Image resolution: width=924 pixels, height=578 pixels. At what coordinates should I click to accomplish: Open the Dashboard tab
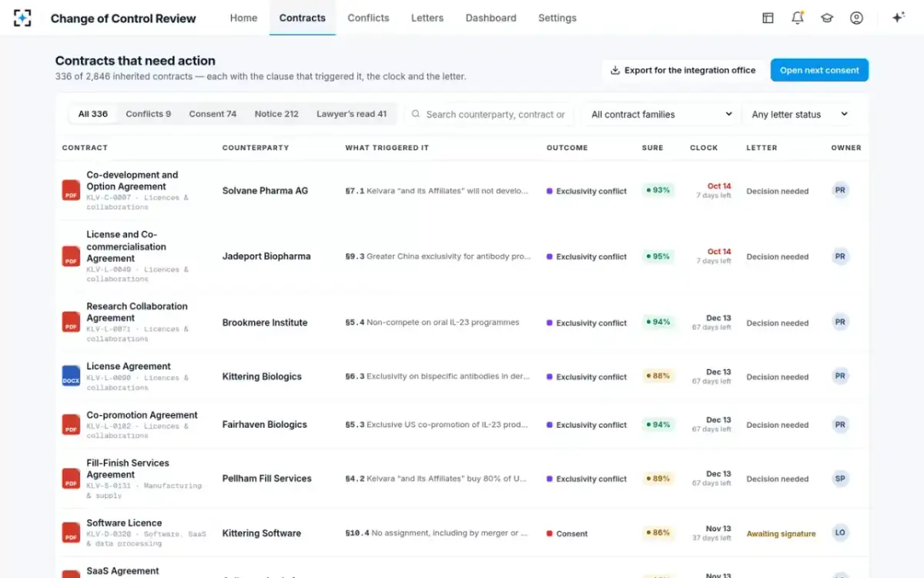[491, 18]
